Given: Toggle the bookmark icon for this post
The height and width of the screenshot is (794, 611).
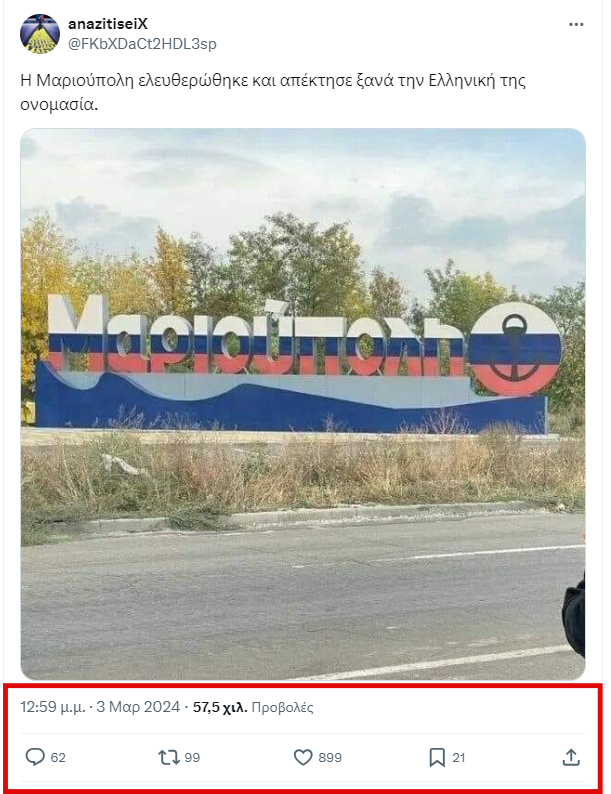Looking at the screenshot, I should tap(437, 758).
